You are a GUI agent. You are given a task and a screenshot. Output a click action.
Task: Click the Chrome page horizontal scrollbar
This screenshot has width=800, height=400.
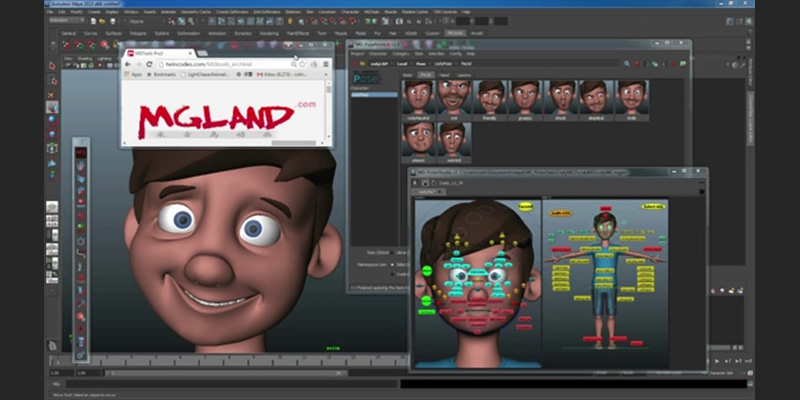[x=293, y=143]
